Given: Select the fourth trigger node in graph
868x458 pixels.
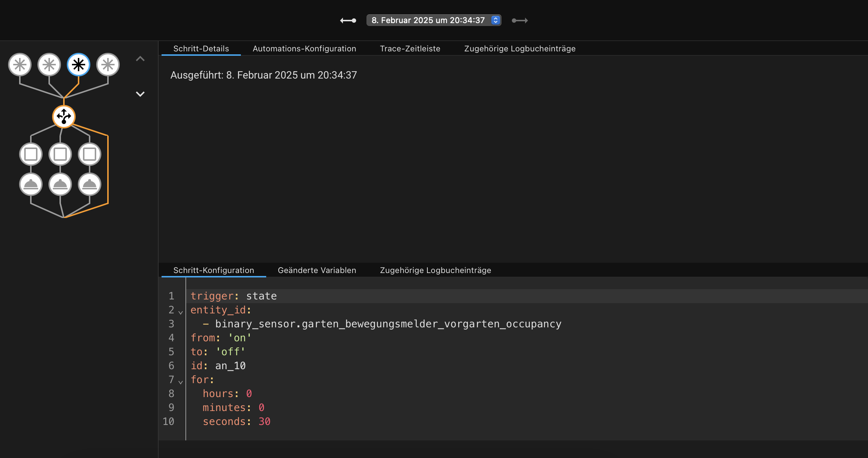Looking at the screenshot, I should [x=108, y=65].
